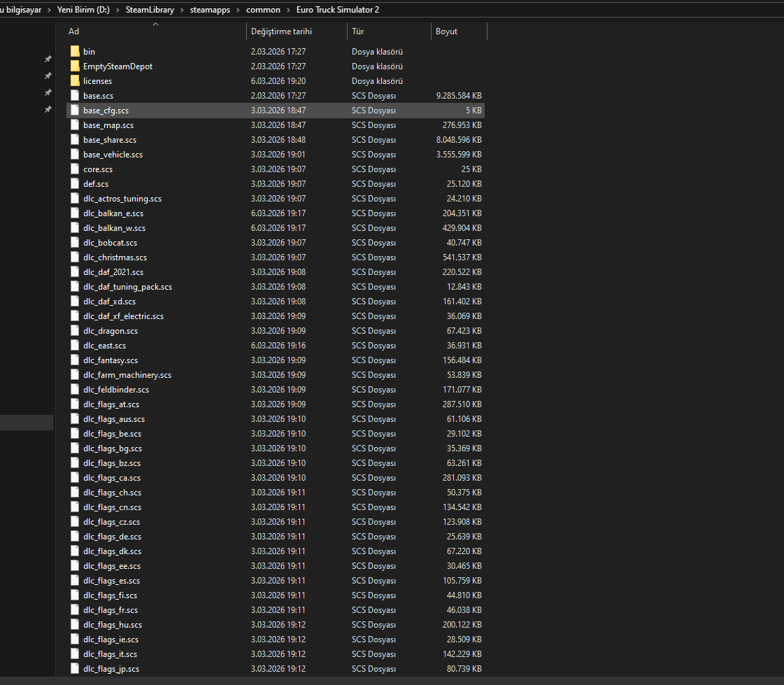The height and width of the screenshot is (685, 784).
Task: Select the dlc_dragon.scs file icon
Action: tap(75, 331)
